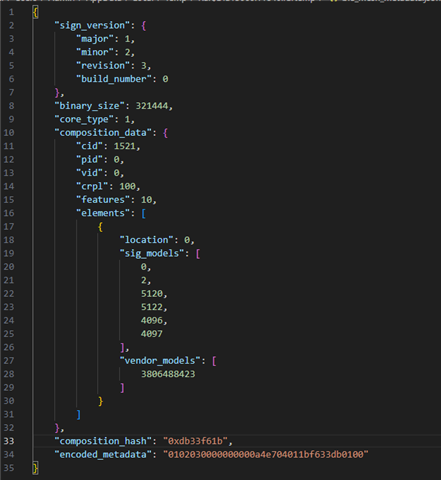Click the crpl value 100
The image size is (441, 480).
[x=127, y=186]
